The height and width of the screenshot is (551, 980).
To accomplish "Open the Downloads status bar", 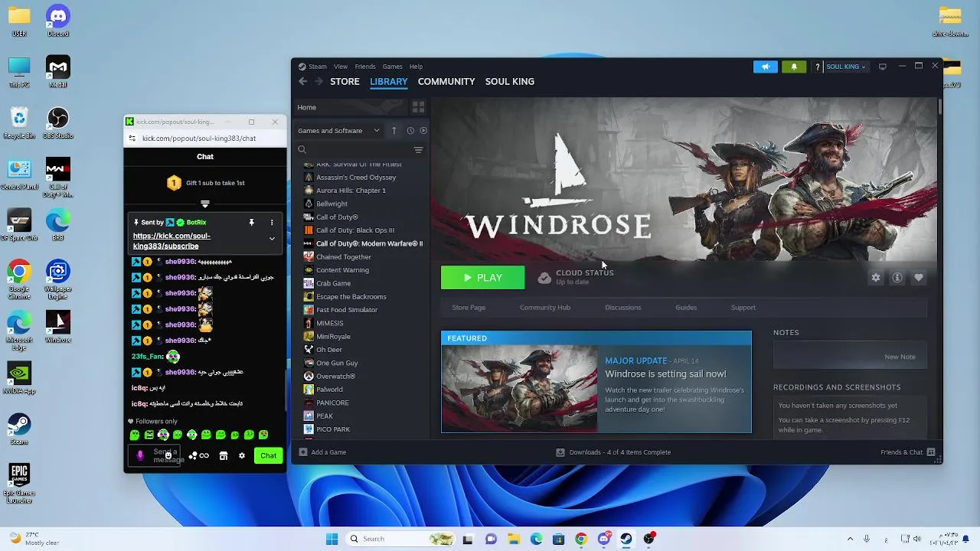I will (x=613, y=452).
